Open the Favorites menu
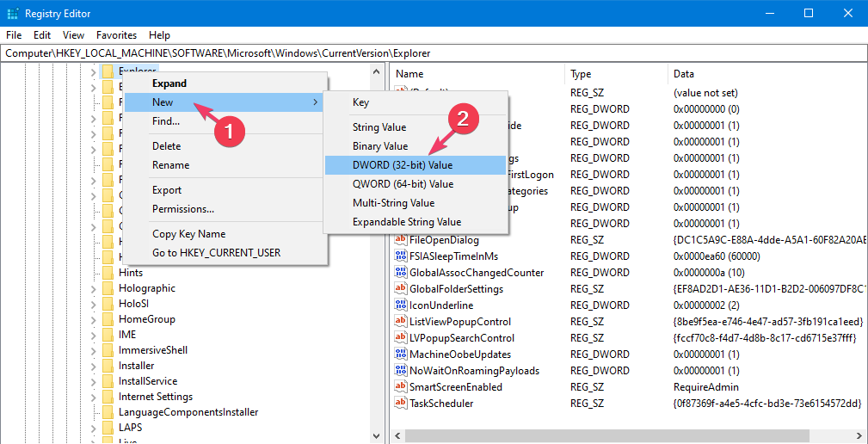Viewport: 868px width, 444px height. (116, 35)
